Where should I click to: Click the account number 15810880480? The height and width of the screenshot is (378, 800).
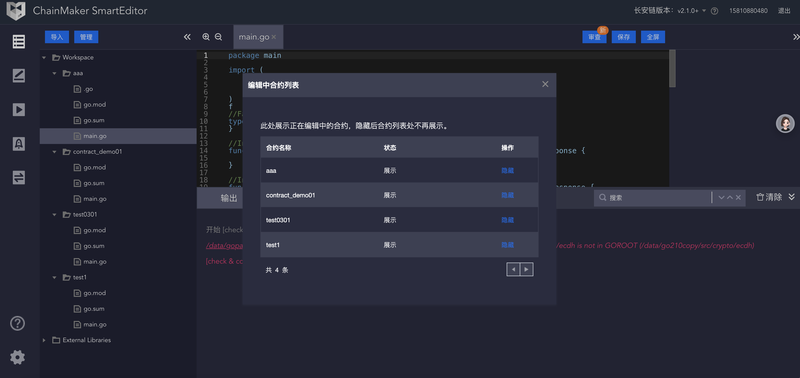[748, 11]
